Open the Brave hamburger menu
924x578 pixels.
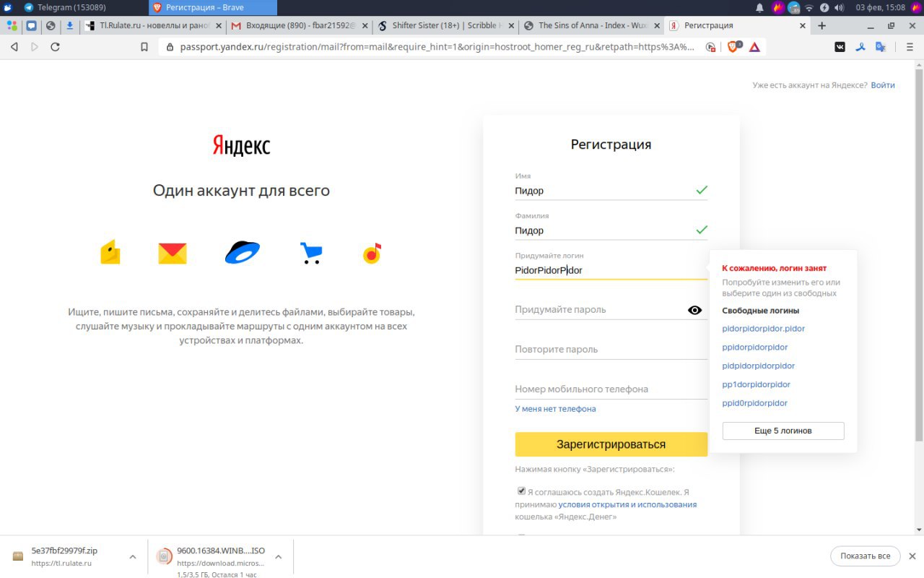pyautogui.click(x=909, y=47)
